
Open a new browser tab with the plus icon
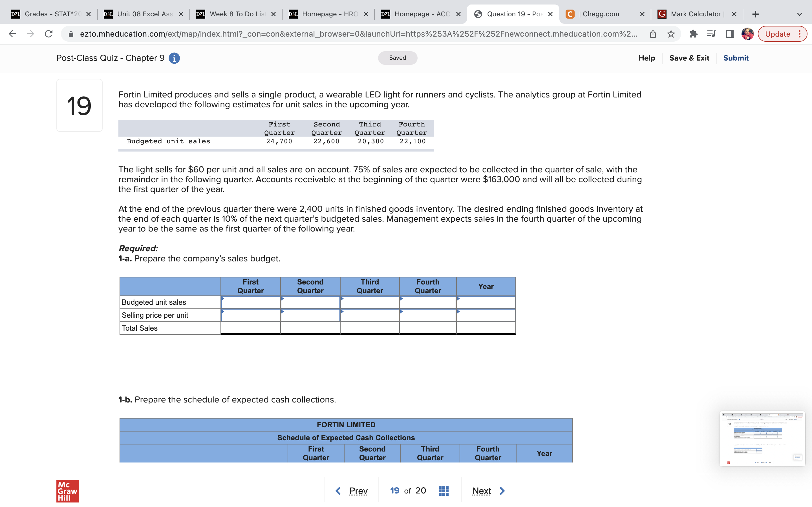point(755,14)
